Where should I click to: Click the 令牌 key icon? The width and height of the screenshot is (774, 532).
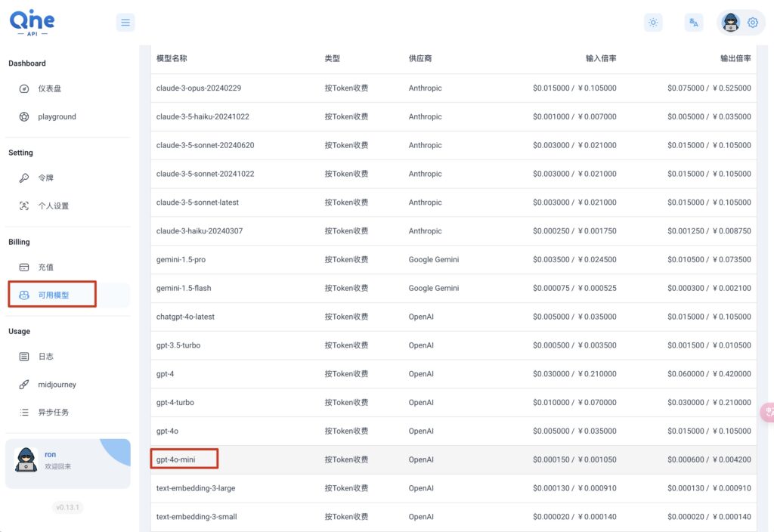pos(24,178)
